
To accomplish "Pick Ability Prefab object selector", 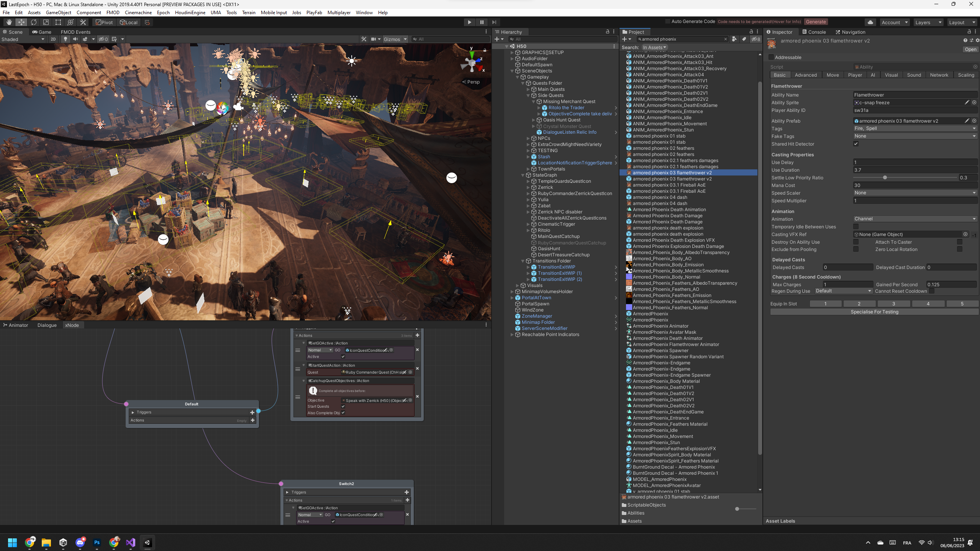I will [x=974, y=121].
